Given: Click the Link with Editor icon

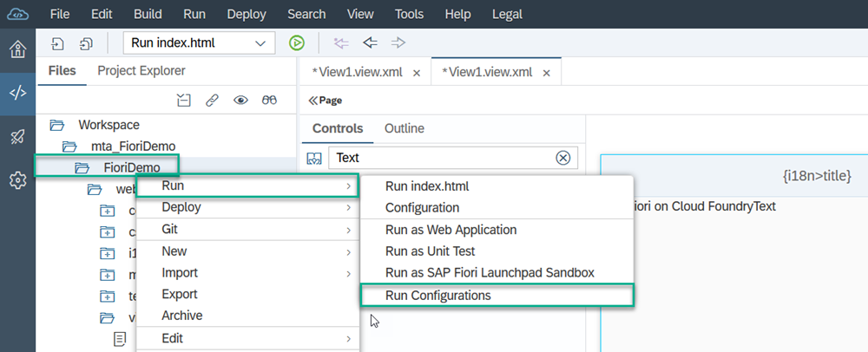Looking at the screenshot, I should [212, 100].
